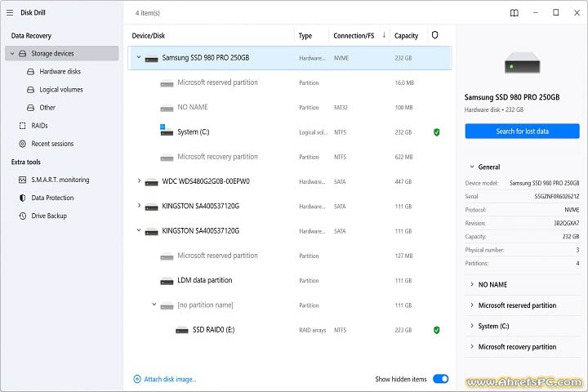Viewport: 588px width, 392px height.
Task: Click the RAIDs sidebar icon
Action: click(x=23, y=126)
